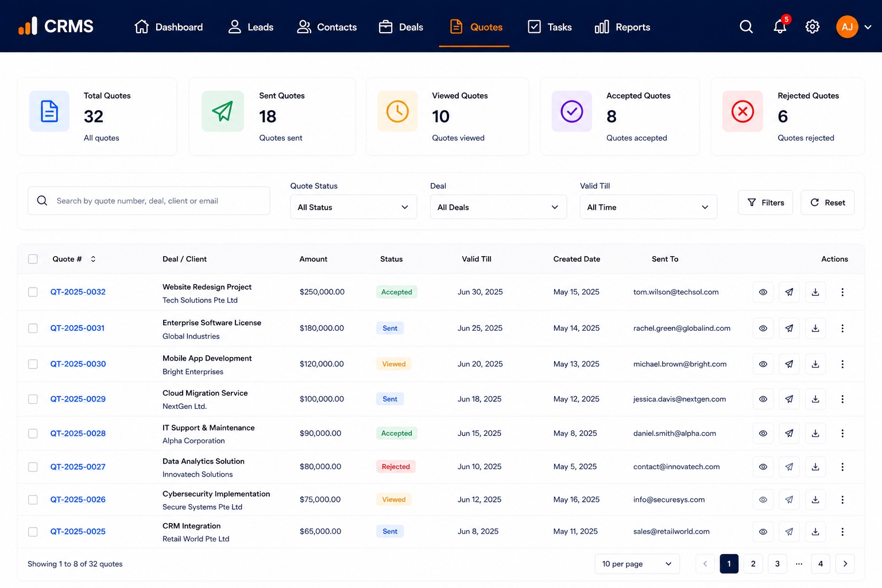Check the box for QT-2025-0031
The height and width of the screenshot is (588, 882).
33,328
